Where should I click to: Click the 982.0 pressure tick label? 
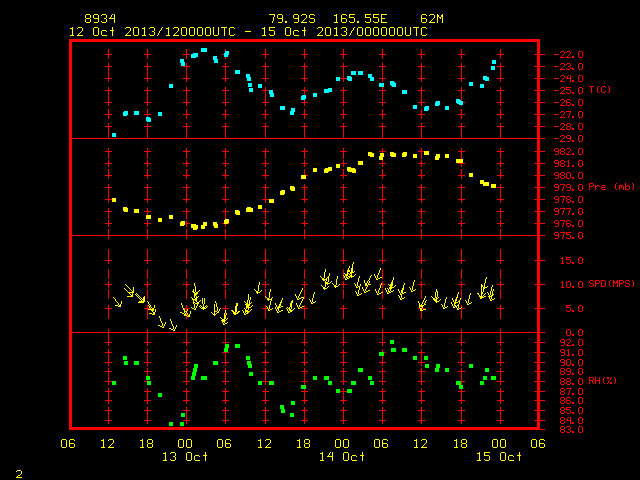coord(568,152)
